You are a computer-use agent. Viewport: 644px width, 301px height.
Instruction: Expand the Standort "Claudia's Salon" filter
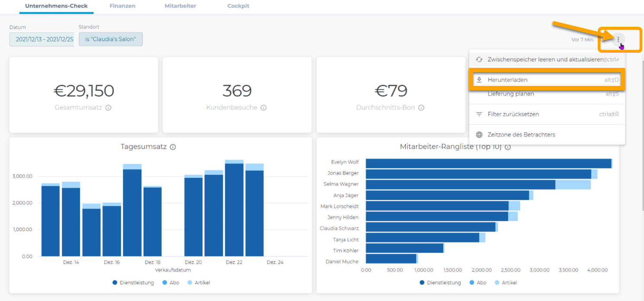pyautogui.click(x=111, y=39)
